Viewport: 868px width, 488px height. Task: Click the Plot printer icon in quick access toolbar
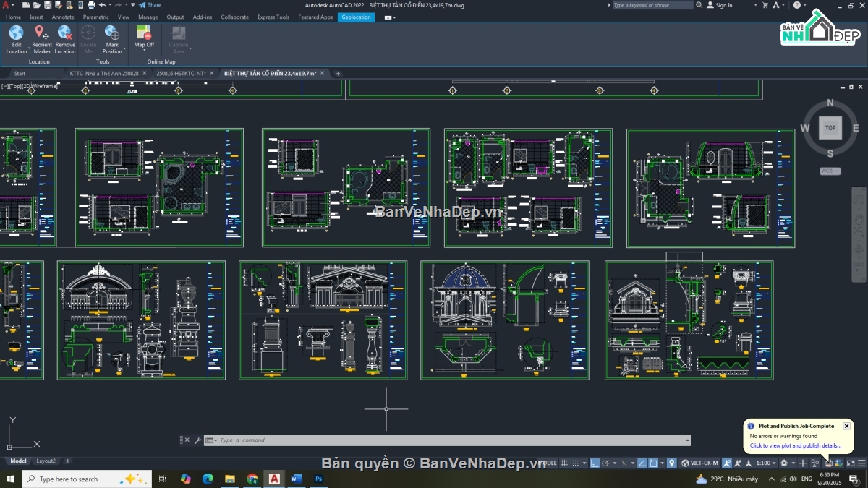point(90,5)
